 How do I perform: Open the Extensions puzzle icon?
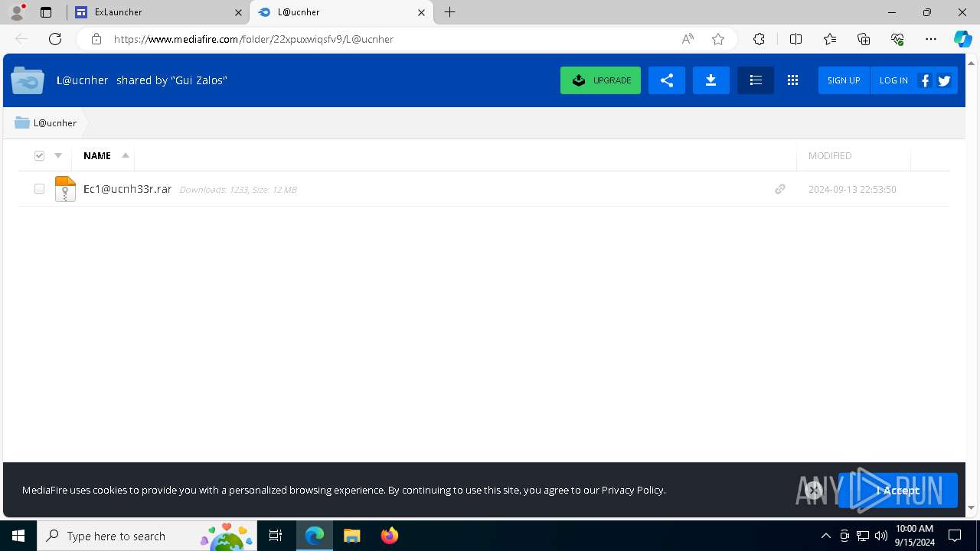[759, 39]
